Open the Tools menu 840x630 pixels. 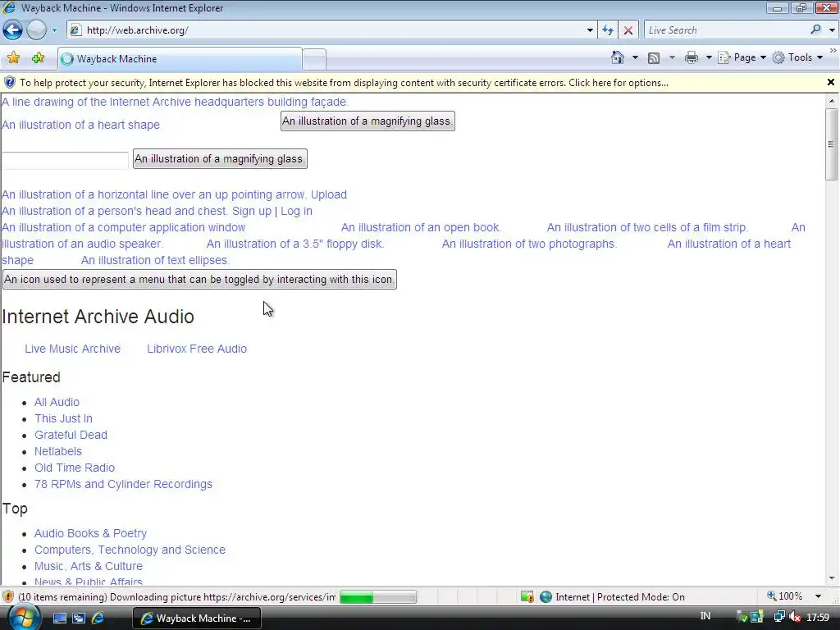797,57
